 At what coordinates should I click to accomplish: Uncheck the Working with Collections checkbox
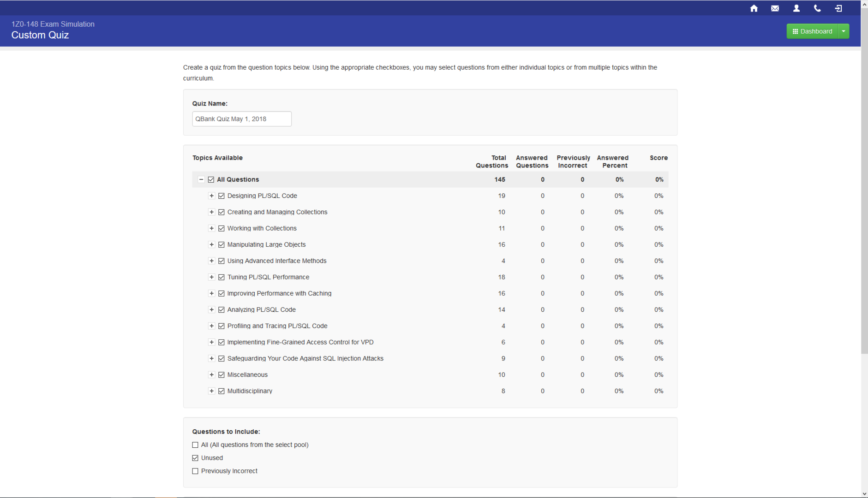[x=221, y=229]
